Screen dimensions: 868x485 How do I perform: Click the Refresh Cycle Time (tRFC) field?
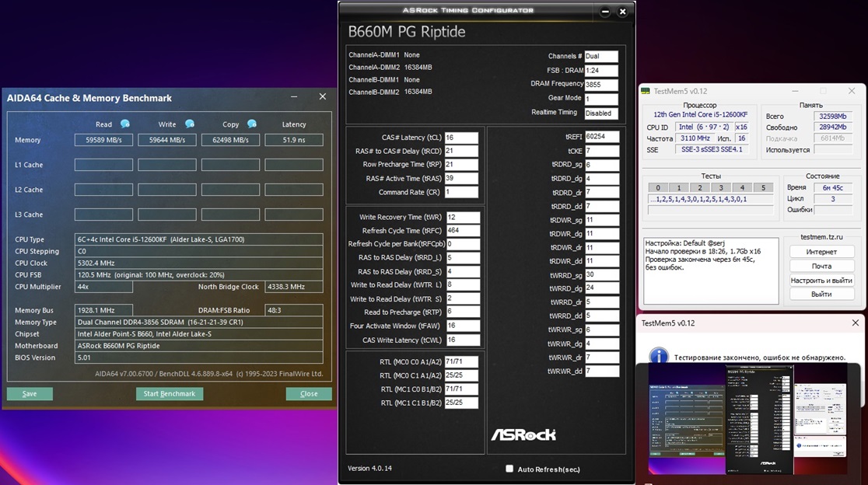[x=463, y=231]
